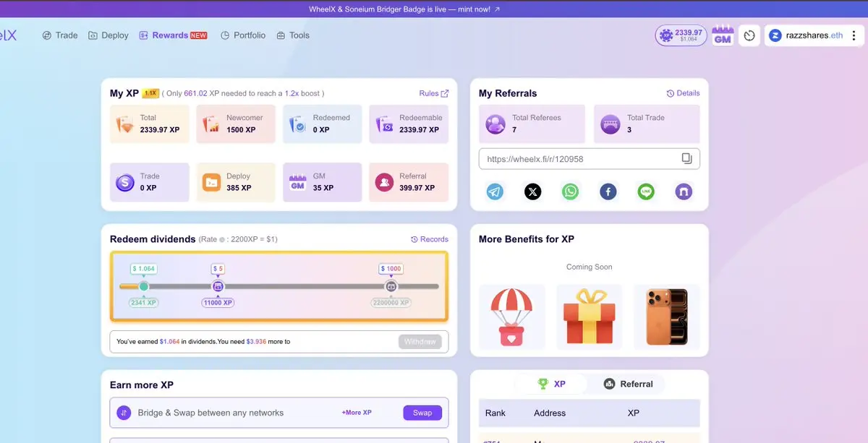Click the Rank column header

coord(495,413)
